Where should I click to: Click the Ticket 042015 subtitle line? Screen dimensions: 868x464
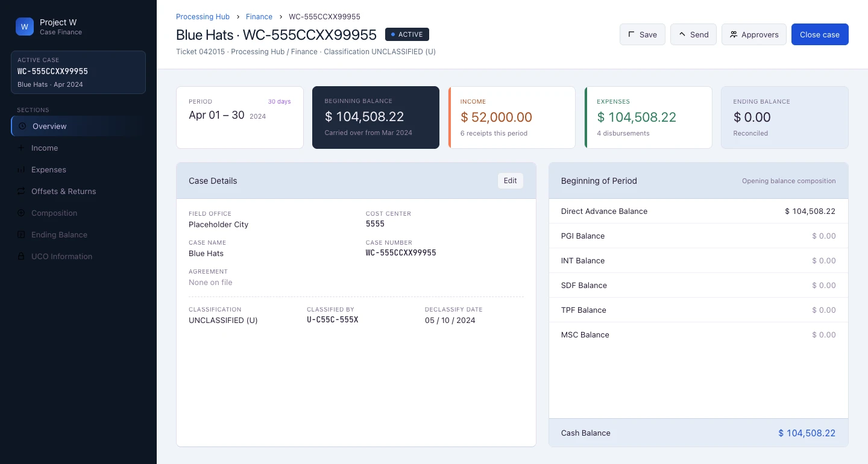[306, 52]
